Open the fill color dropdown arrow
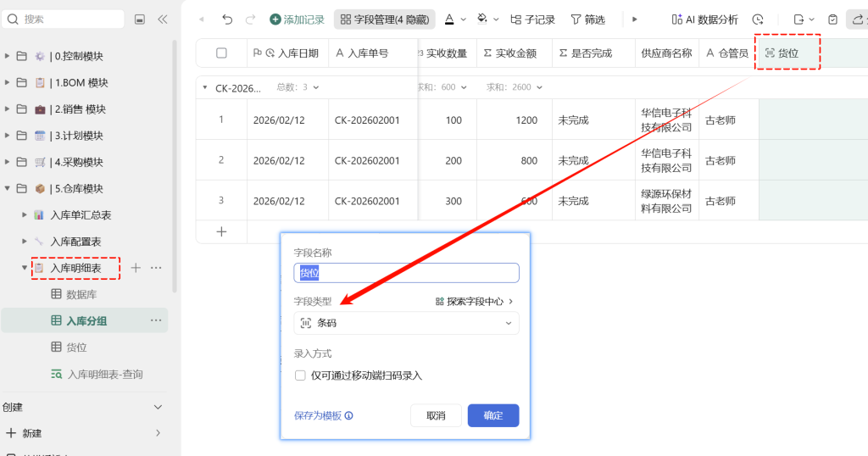Screen dimensions: 868x456 [x=496, y=19]
